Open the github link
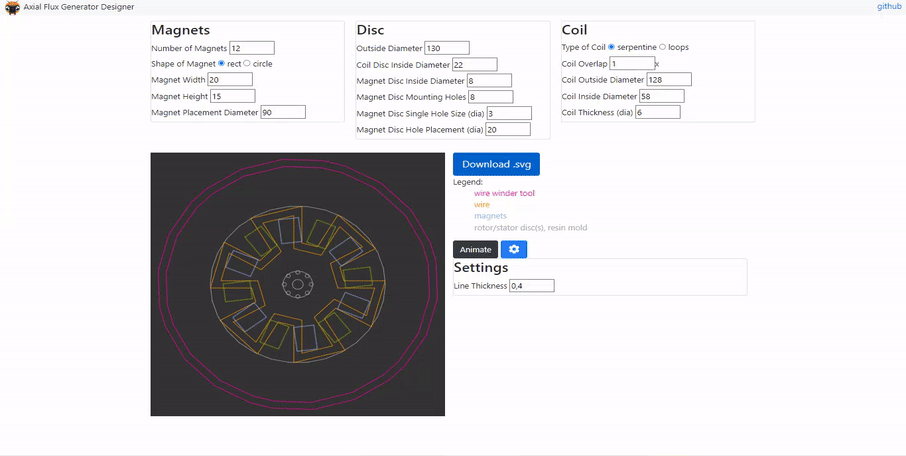 889,6
